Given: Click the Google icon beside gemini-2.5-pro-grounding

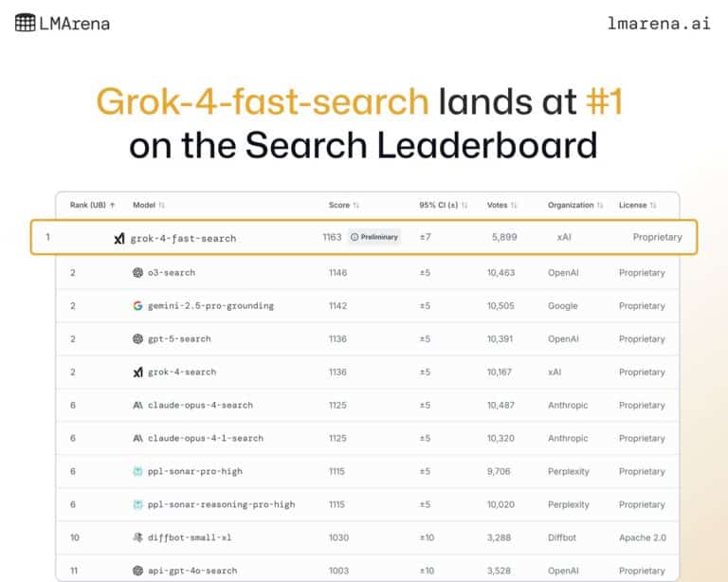Looking at the screenshot, I should pyautogui.click(x=137, y=306).
